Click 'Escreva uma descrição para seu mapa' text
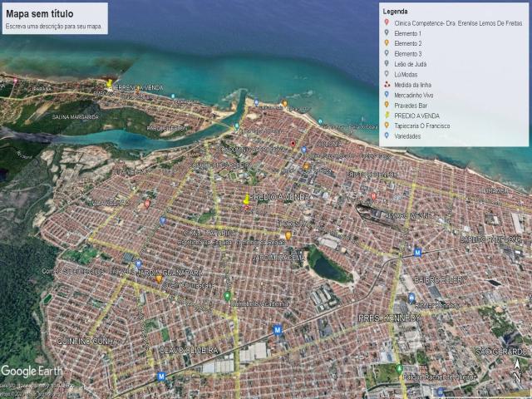This screenshot has height=399, width=532. (53, 26)
